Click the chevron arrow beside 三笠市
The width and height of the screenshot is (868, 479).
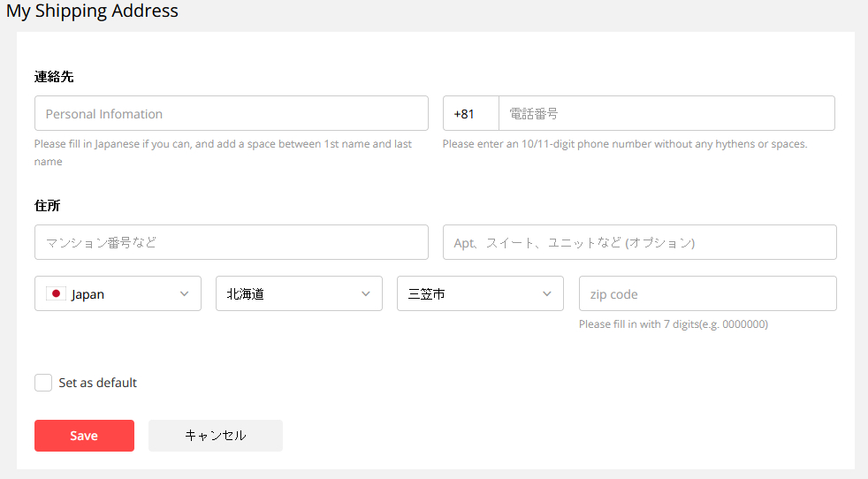click(547, 294)
